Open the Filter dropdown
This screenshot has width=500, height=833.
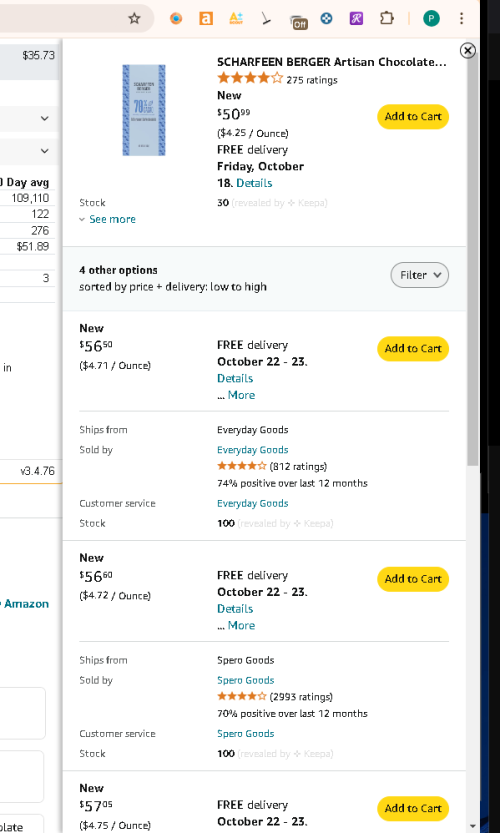pyautogui.click(x=420, y=275)
